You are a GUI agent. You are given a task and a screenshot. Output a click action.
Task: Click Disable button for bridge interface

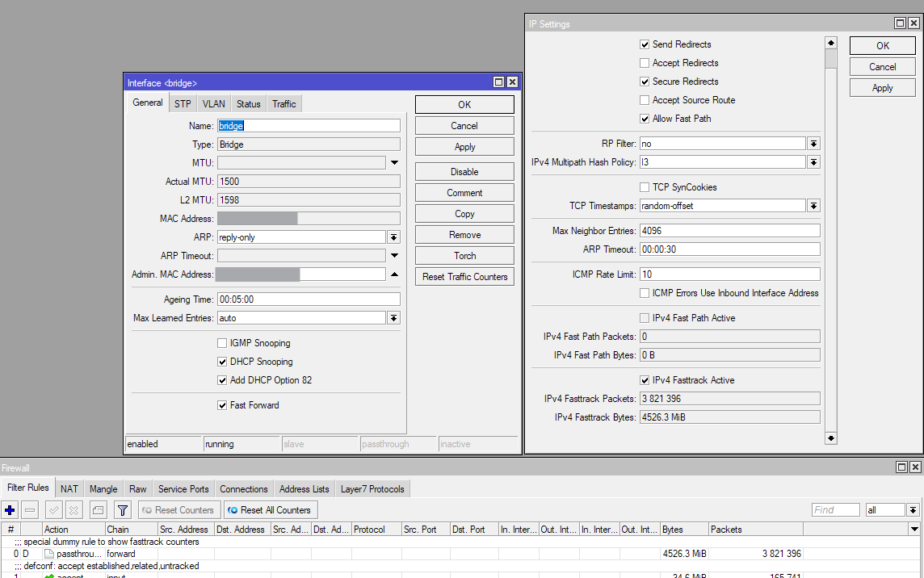click(x=464, y=171)
